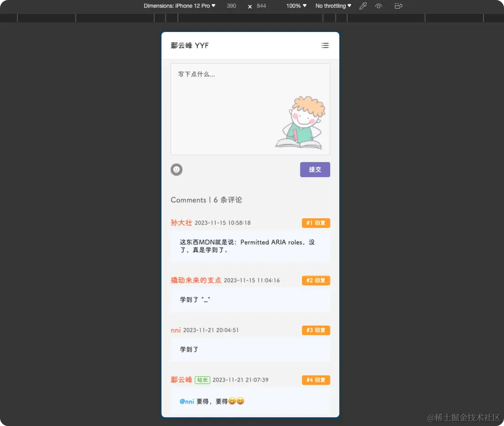The height and width of the screenshot is (426, 504).
Task: Click the smiling emoji in 鄢云峰's reply
Action: click(233, 401)
